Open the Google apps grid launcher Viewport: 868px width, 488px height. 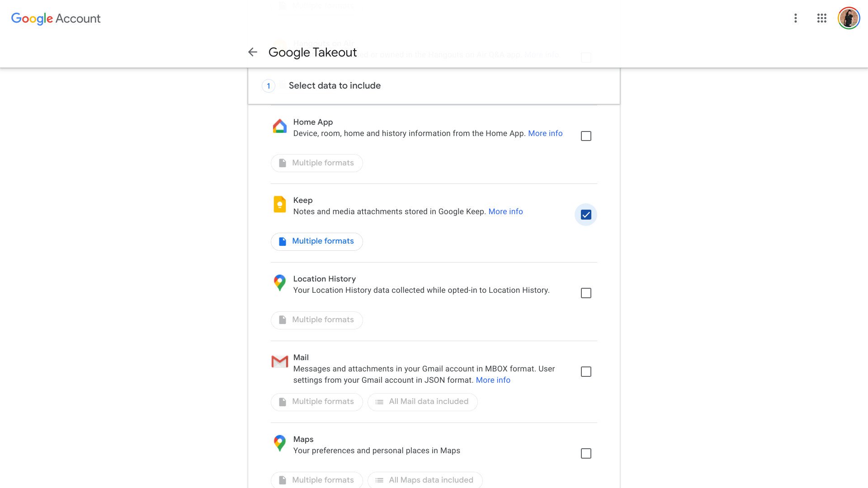(x=822, y=18)
